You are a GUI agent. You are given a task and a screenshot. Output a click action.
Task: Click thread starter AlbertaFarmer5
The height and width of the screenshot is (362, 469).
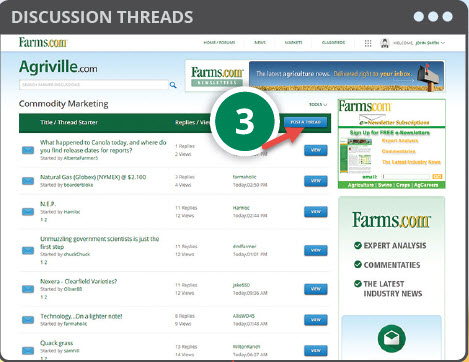coord(81,158)
